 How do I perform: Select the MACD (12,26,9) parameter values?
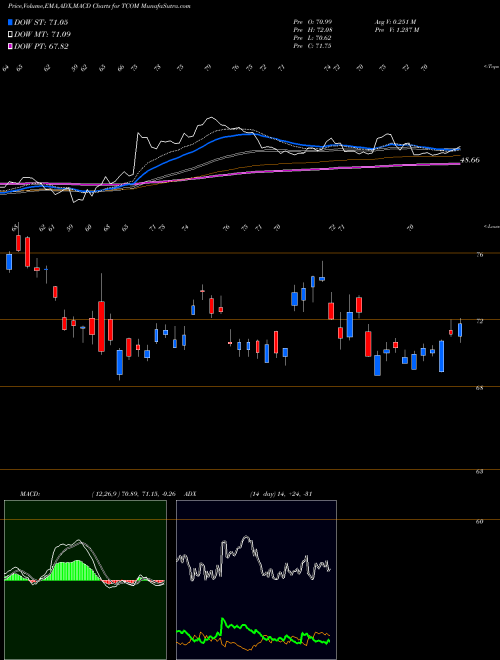136,494
